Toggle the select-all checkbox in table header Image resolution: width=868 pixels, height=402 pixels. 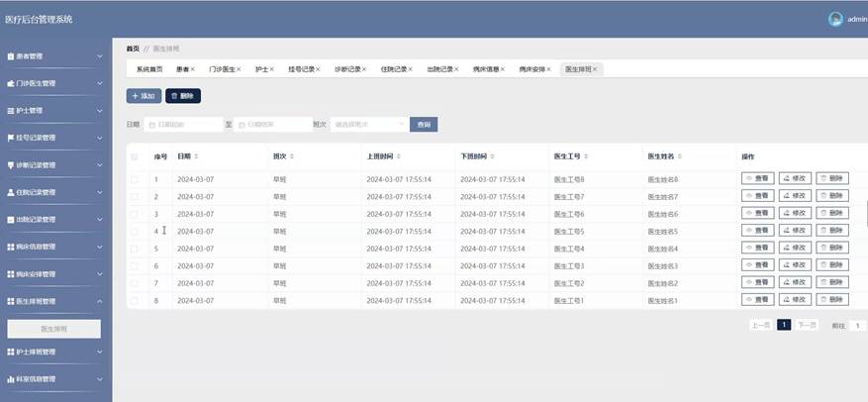[134, 157]
